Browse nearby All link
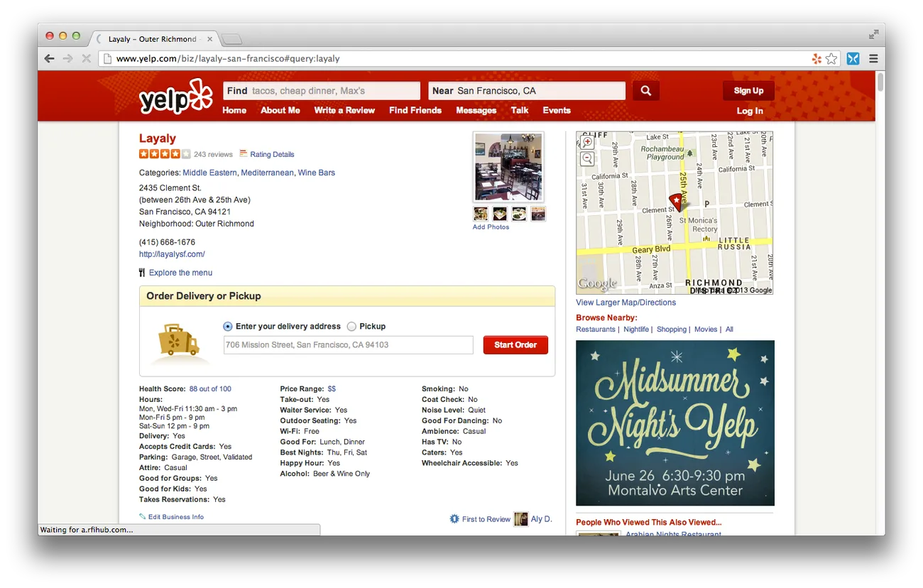Screen dimensions: 923x588 [729, 330]
